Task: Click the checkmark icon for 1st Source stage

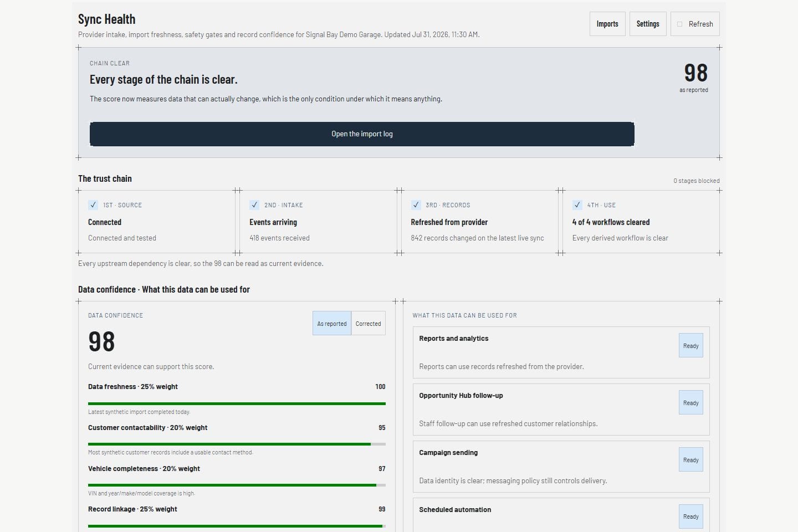Action: click(93, 205)
